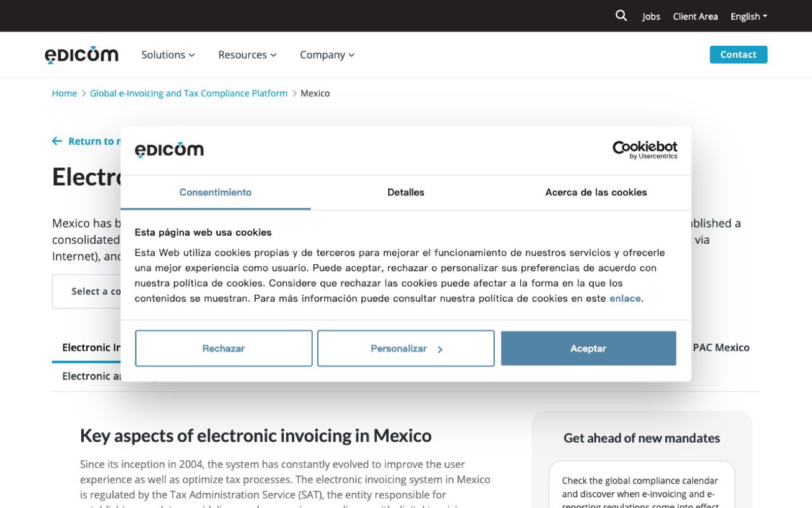The width and height of the screenshot is (812, 508).
Task: Follow the enlace cookie policy link
Action: point(625,299)
